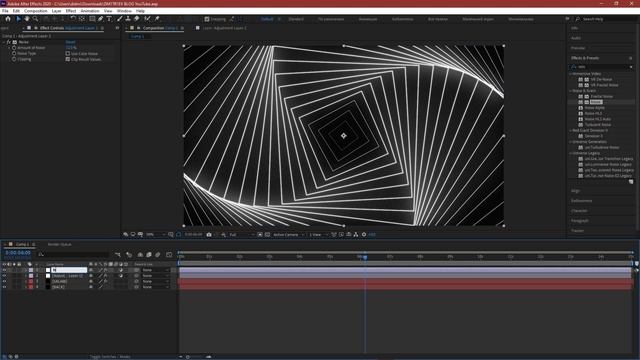Open the Animation menu
Viewport: 640px width, 360px height.
(x=90, y=11)
